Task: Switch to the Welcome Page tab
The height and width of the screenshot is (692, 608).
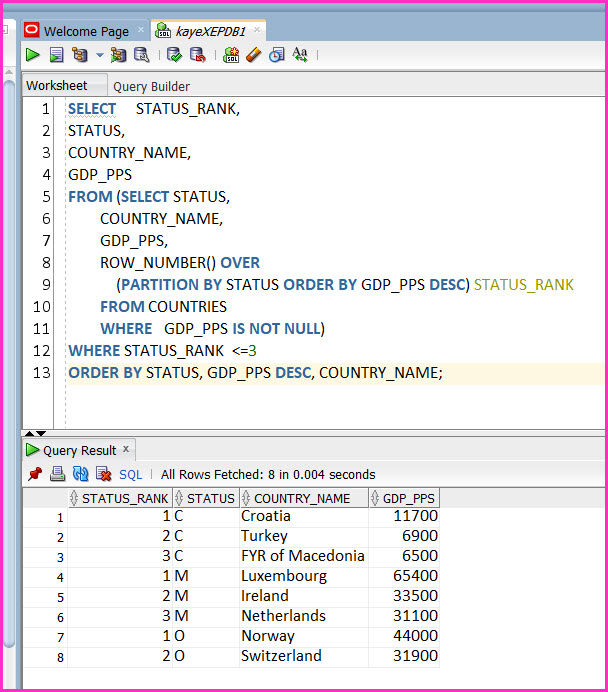Action: (86, 31)
